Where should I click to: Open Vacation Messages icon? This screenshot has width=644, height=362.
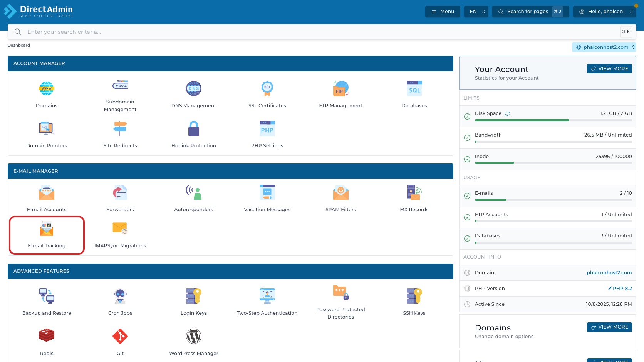pyautogui.click(x=267, y=192)
